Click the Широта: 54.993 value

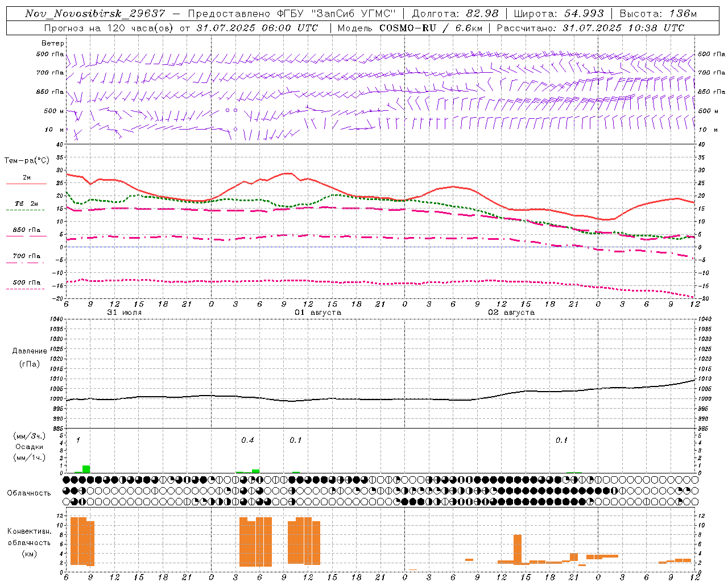(x=559, y=14)
